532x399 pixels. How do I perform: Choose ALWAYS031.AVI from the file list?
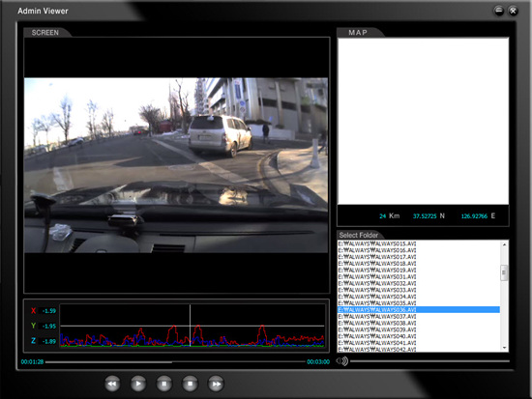(377, 276)
